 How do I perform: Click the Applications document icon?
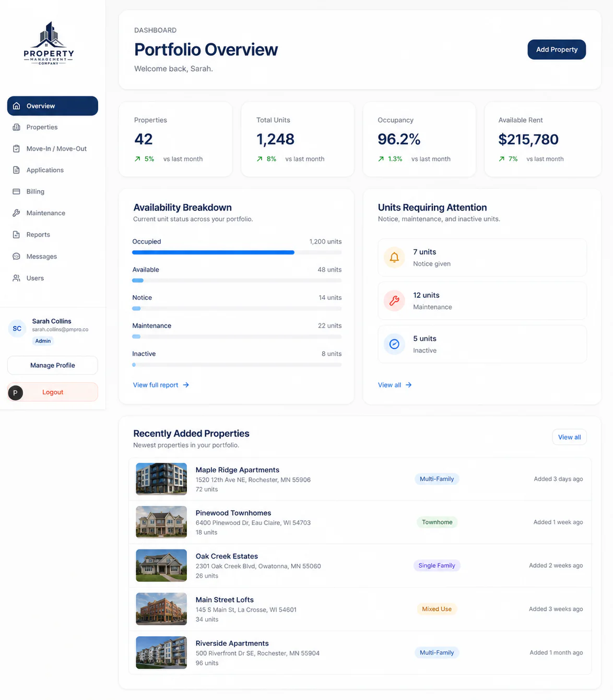click(16, 170)
